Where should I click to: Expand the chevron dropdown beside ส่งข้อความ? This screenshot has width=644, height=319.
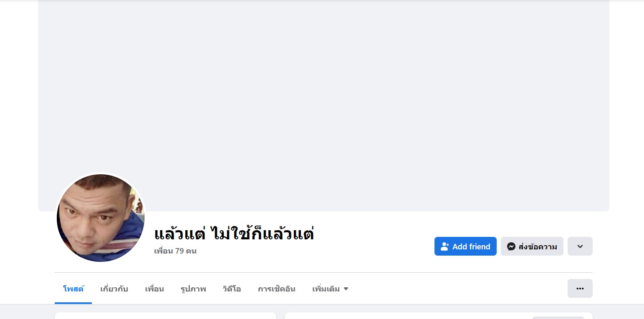coord(580,246)
